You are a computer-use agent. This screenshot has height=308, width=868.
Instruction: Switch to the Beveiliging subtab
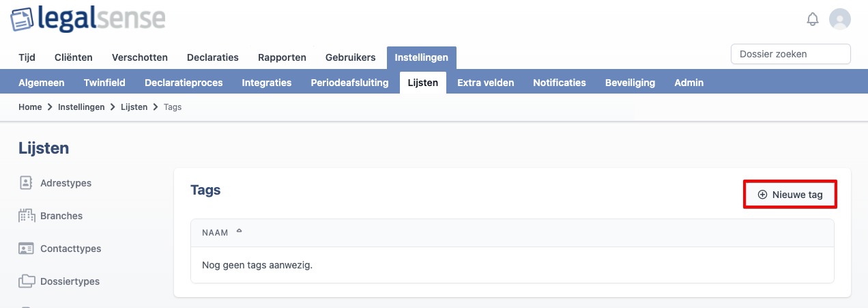point(630,83)
